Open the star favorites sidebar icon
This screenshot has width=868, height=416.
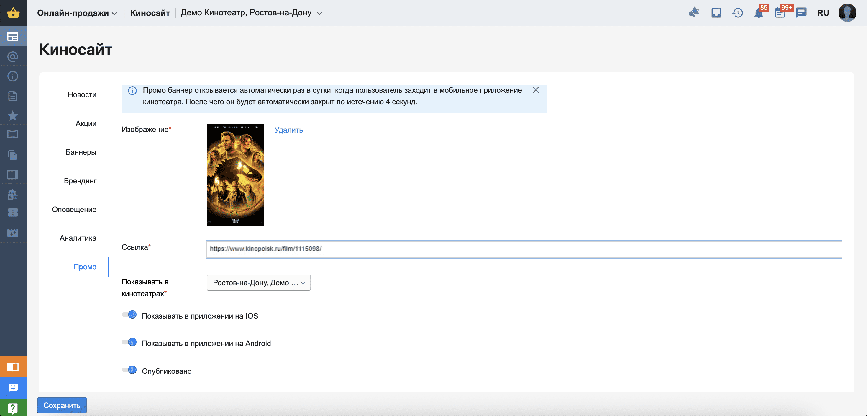click(x=13, y=115)
